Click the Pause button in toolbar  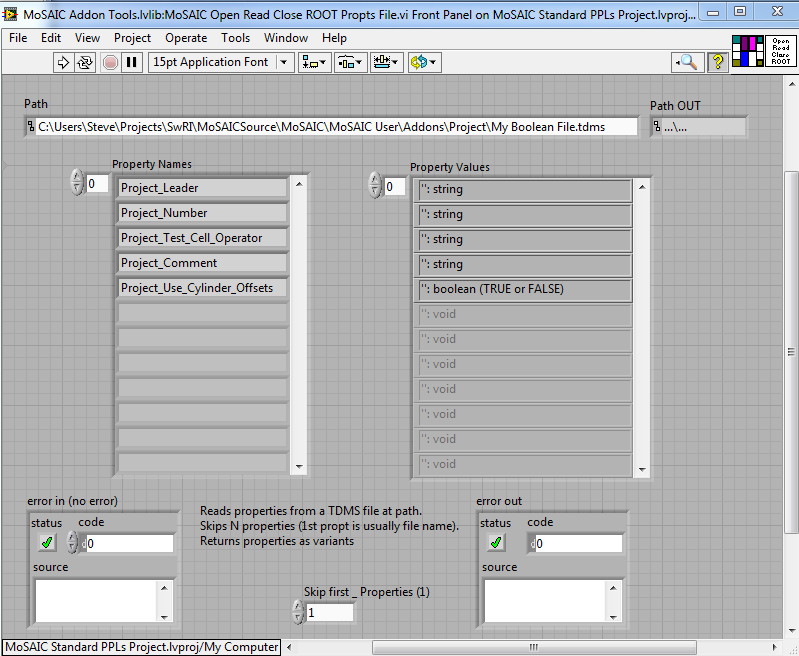click(131, 62)
